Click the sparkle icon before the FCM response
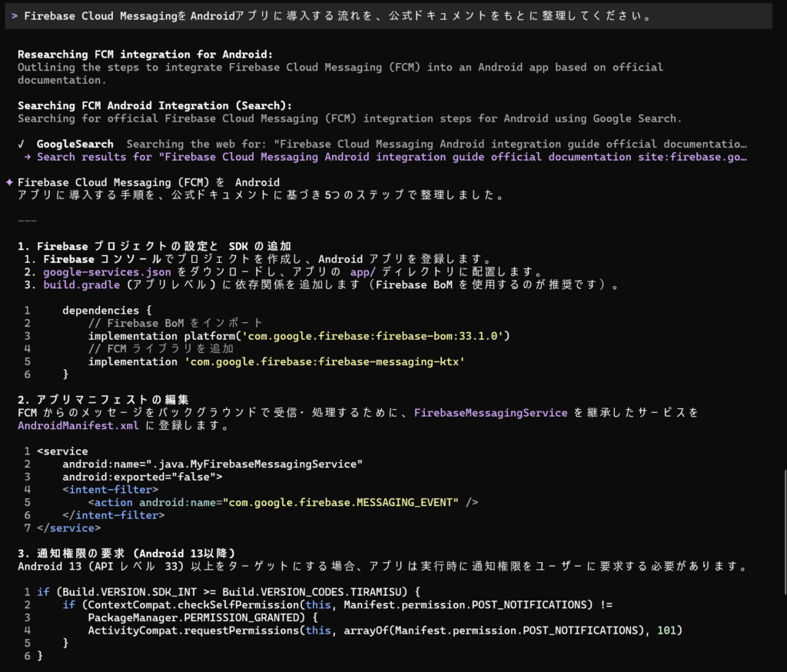787x672 pixels. point(9,182)
